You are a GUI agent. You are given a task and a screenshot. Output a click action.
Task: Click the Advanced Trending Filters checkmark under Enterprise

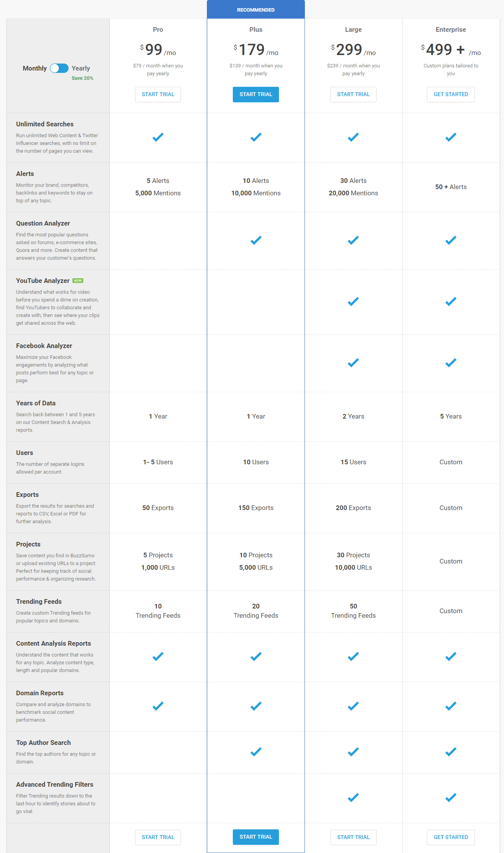(451, 798)
